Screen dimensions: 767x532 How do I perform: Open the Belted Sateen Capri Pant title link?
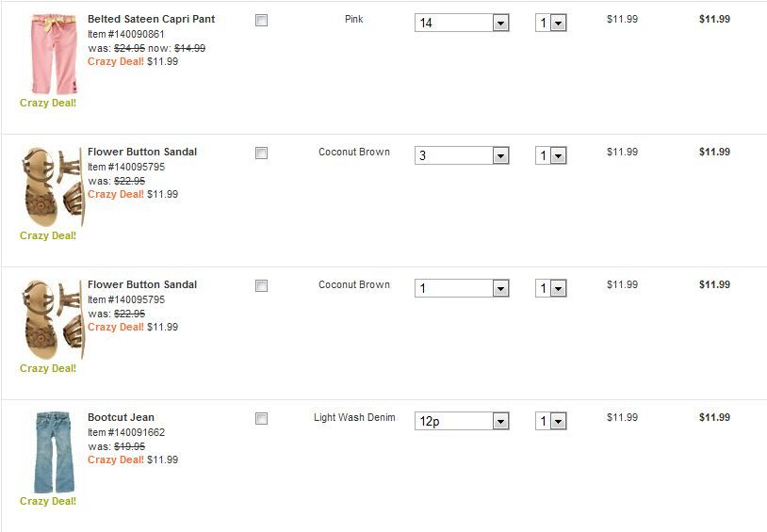(x=151, y=19)
